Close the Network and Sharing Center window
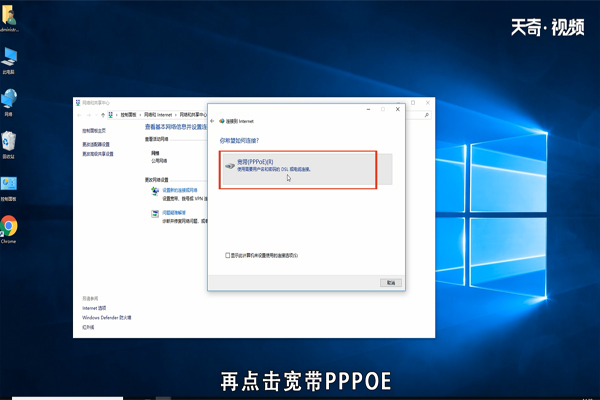600x400 pixels. pyautogui.click(x=428, y=103)
